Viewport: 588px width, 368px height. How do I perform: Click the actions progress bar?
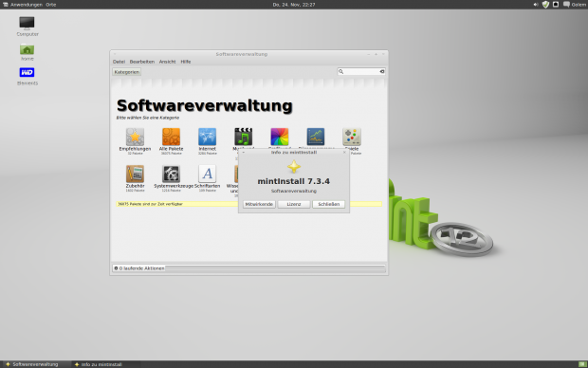click(x=275, y=268)
